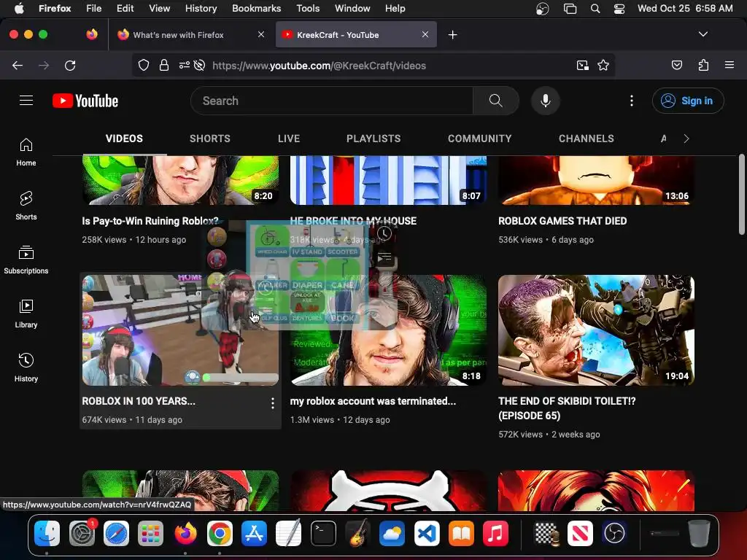Select the VIDEOS channel tab

(124, 139)
